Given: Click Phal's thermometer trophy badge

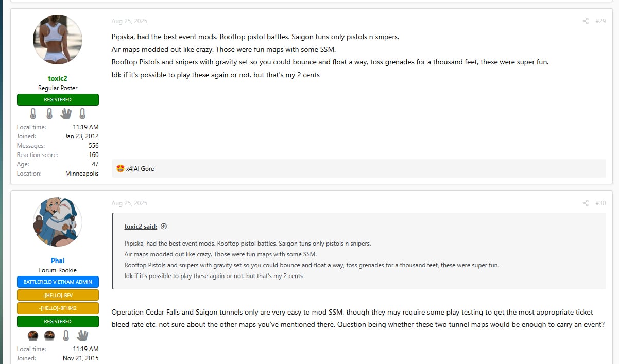Looking at the screenshot, I should point(66,335).
